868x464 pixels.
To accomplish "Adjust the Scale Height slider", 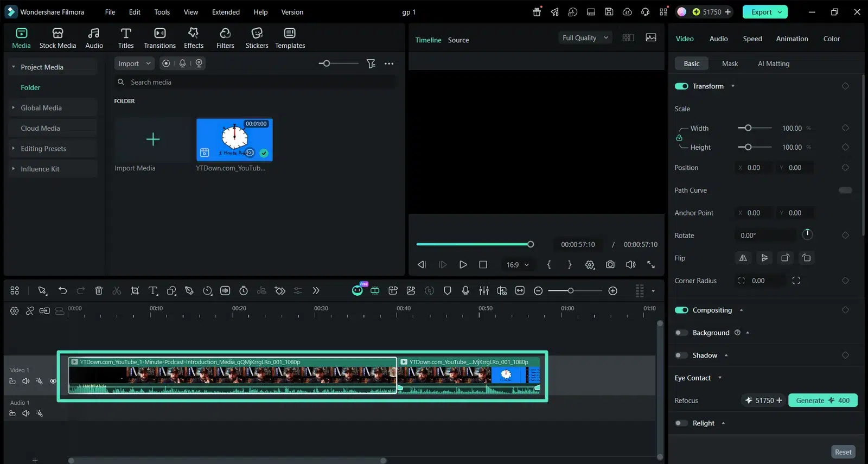I will click(x=755, y=147).
